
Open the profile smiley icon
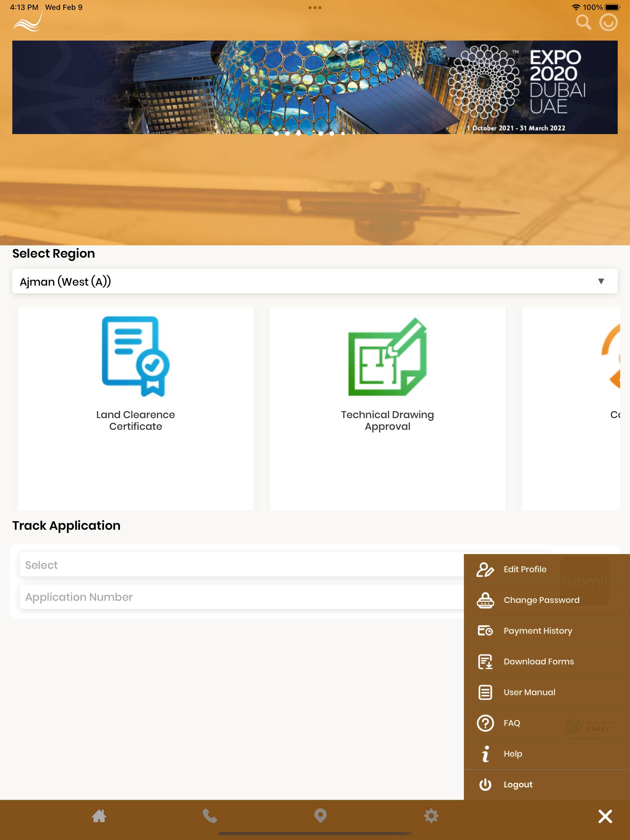[x=608, y=22]
